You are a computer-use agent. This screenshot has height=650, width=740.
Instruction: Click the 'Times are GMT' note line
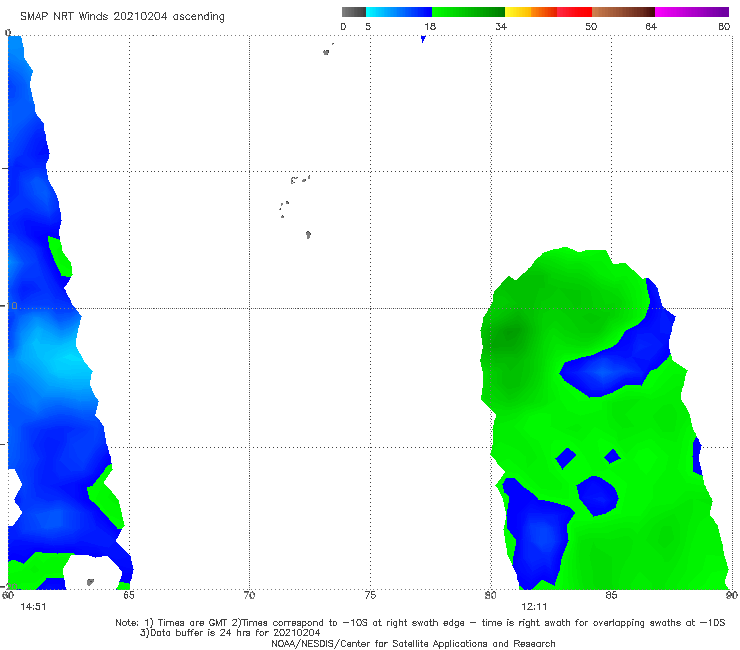coord(420,623)
